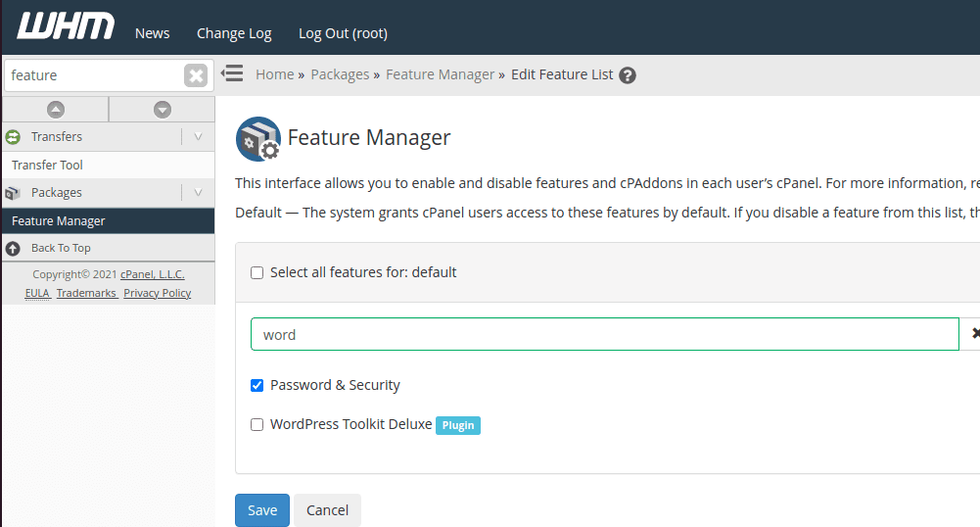Viewport: 980px width, 527px height.
Task: Clear the sidebar search field
Action: click(196, 75)
